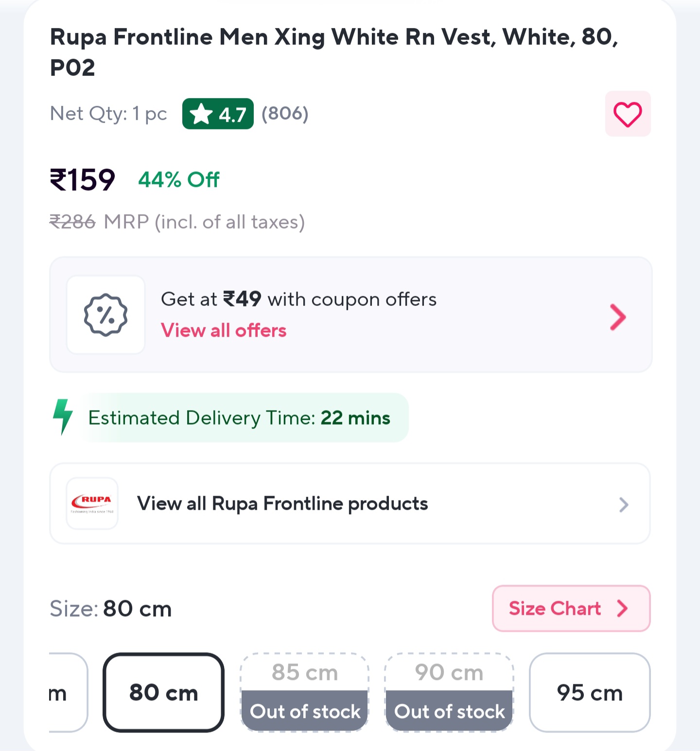Choose the 95 cm size option

tap(590, 692)
